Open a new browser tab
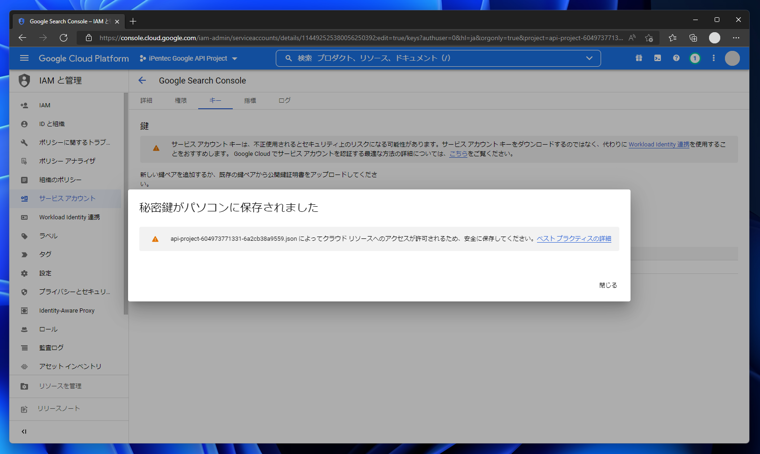Viewport: 760px width, 454px height. pyautogui.click(x=133, y=21)
